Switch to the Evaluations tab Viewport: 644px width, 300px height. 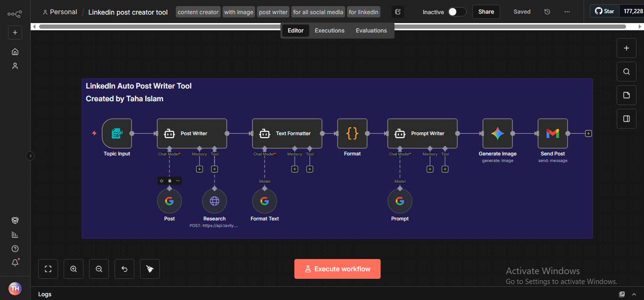371,31
